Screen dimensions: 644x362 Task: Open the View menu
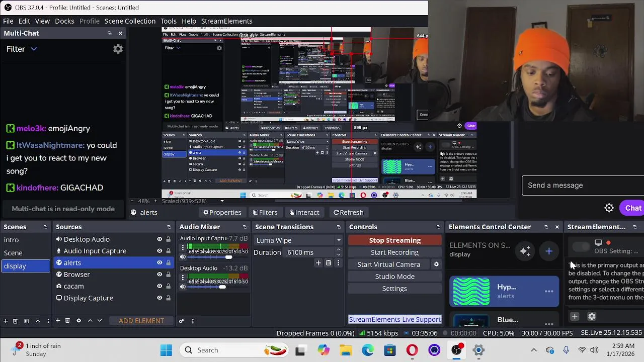(x=42, y=21)
